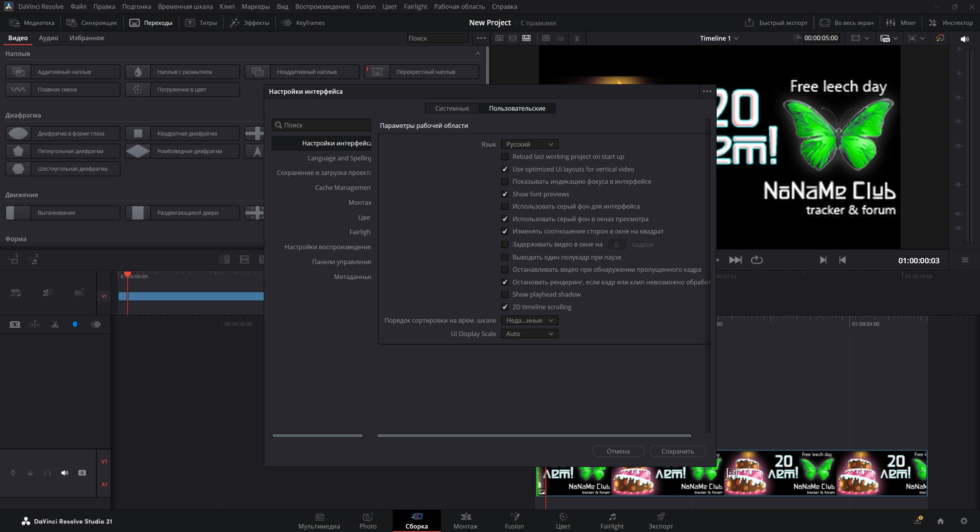Click the transitions Поиск search field
This screenshot has width=980, height=532.
(438, 38)
